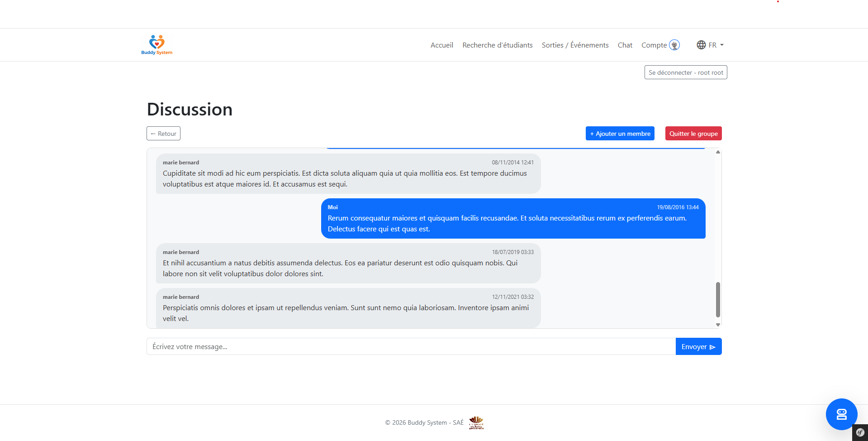
Task: Open the chatbot assistant floating button
Action: coord(841,414)
